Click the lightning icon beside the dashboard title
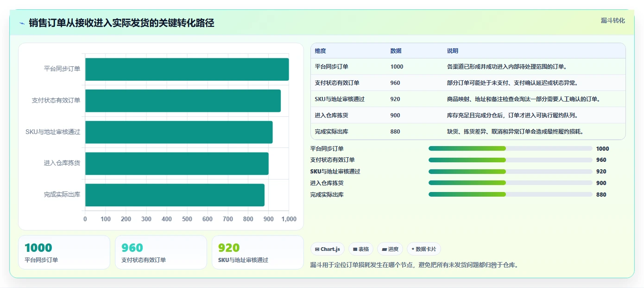Image resolution: width=644 pixels, height=288 pixels. [x=22, y=23]
